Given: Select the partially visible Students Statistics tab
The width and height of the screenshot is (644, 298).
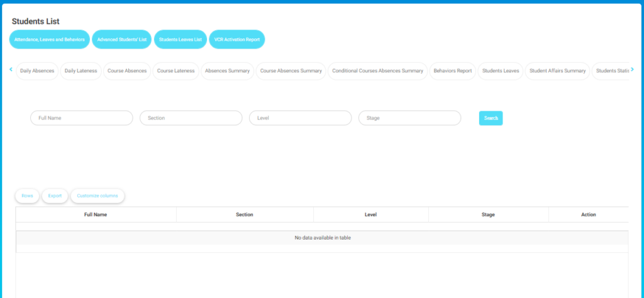Looking at the screenshot, I should [x=610, y=71].
